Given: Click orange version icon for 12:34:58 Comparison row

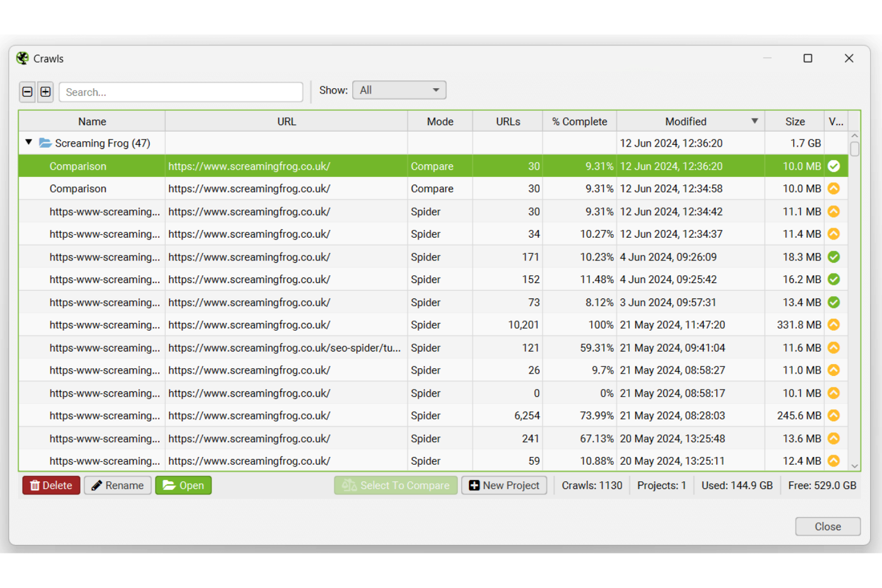Looking at the screenshot, I should (834, 188).
